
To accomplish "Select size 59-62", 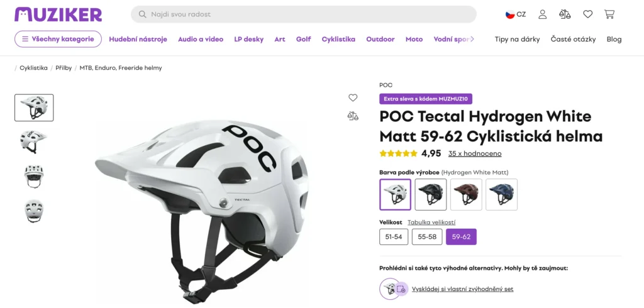I will point(462,237).
